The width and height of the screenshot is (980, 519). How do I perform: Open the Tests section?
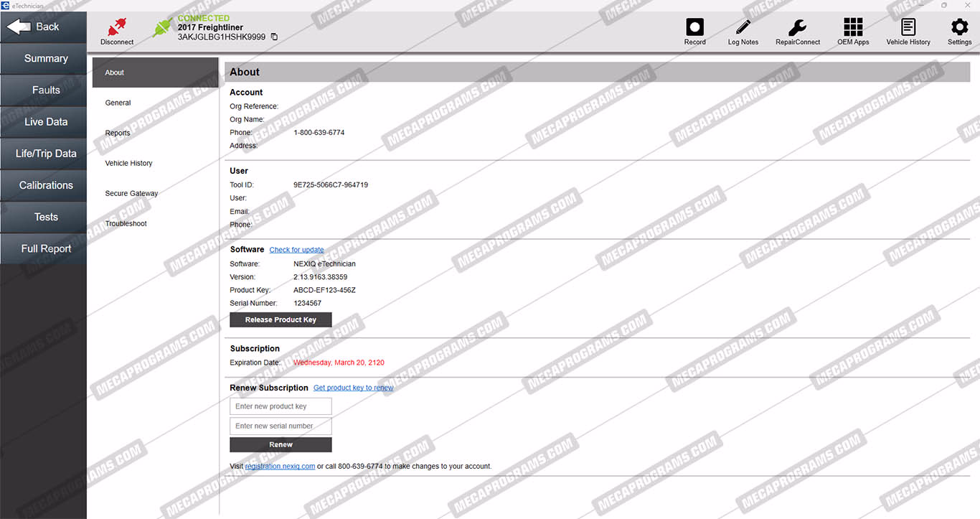(x=43, y=217)
